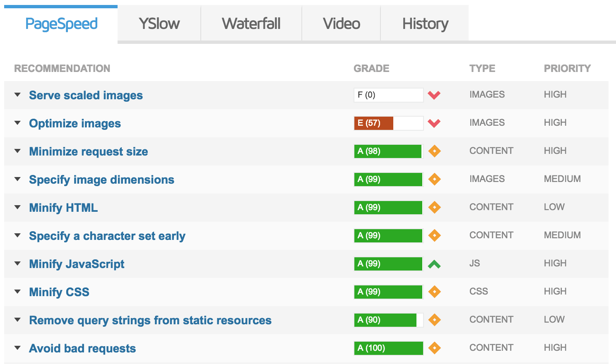Click the TYPE column header
The width and height of the screenshot is (616, 364).
pyautogui.click(x=482, y=68)
